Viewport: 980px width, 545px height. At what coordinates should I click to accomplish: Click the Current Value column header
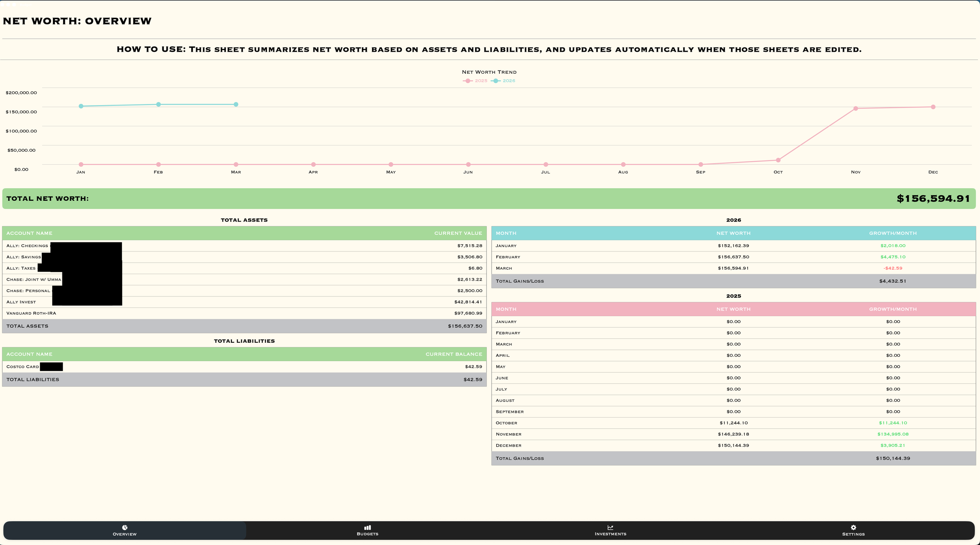tap(458, 233)
